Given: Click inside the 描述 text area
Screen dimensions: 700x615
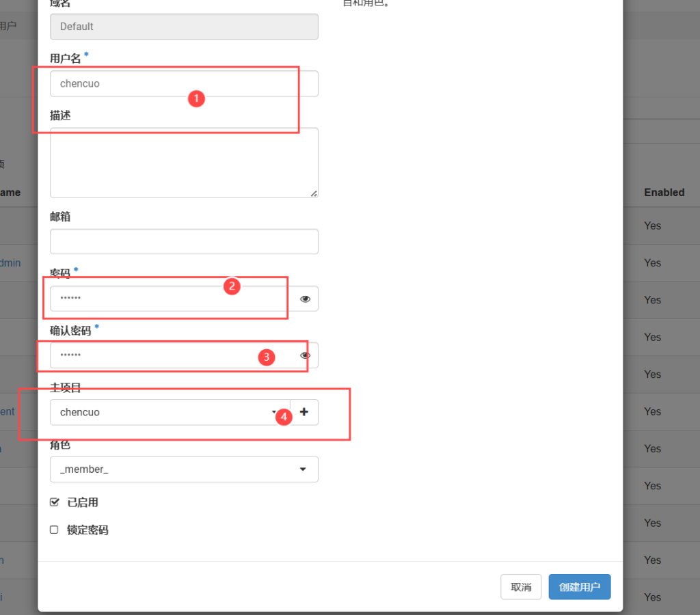Looking at the screenshot, I should pos(184,163).
